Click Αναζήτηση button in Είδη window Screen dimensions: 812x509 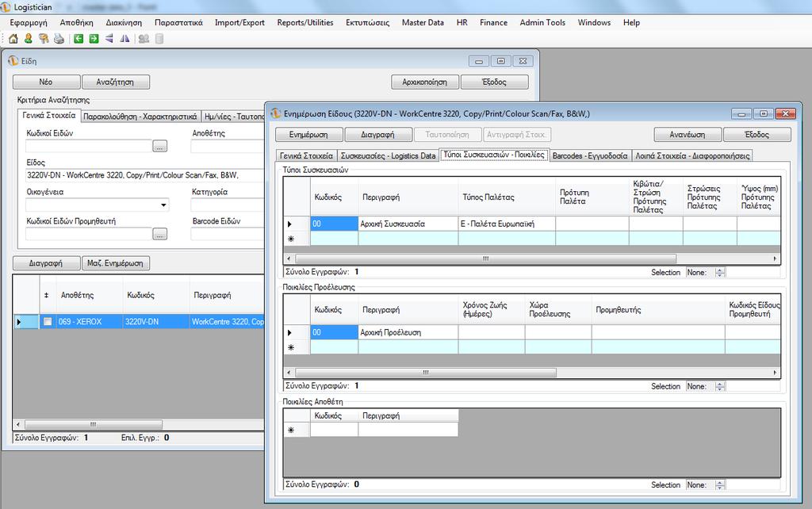pos(116,82)
